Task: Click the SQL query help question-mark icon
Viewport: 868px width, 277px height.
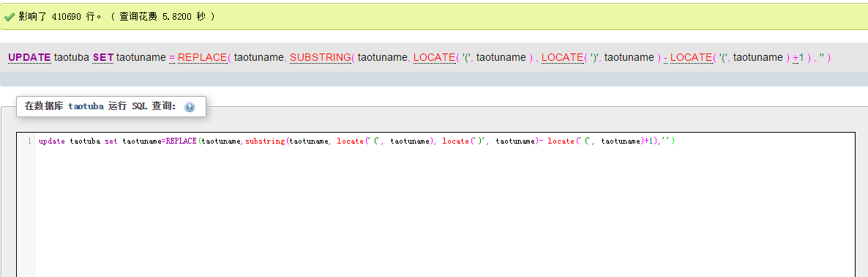Action: 190,107
